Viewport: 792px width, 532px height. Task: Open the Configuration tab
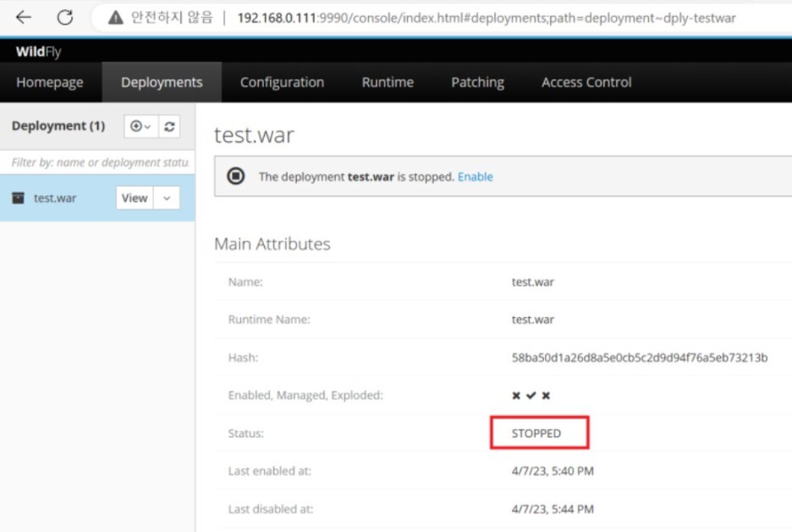[x=282, y=82]
